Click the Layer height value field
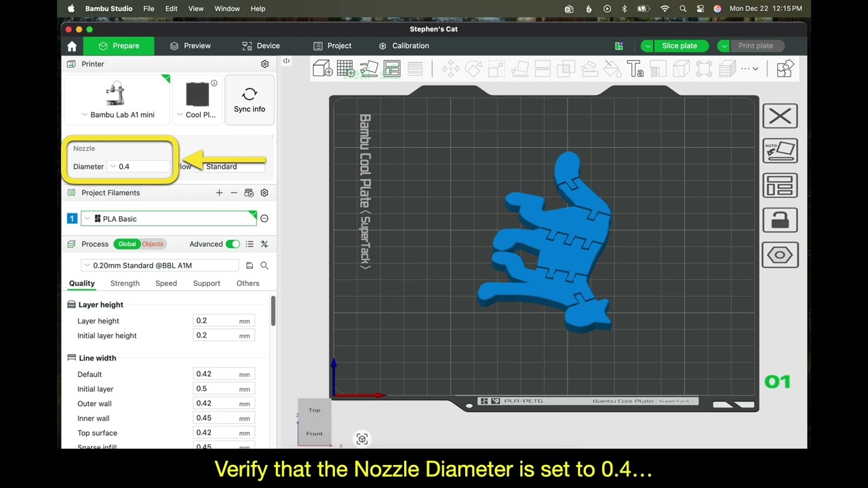The height and width of the screenshot is (488, 868). point(224,321)
